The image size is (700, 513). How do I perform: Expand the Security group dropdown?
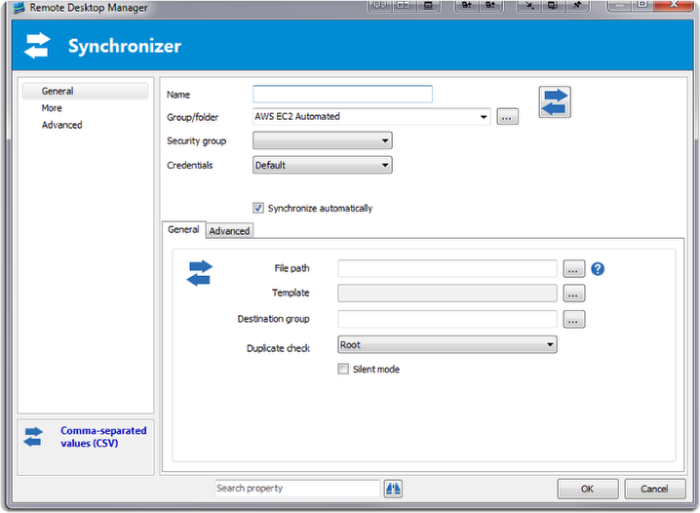(x=322, y=141)
